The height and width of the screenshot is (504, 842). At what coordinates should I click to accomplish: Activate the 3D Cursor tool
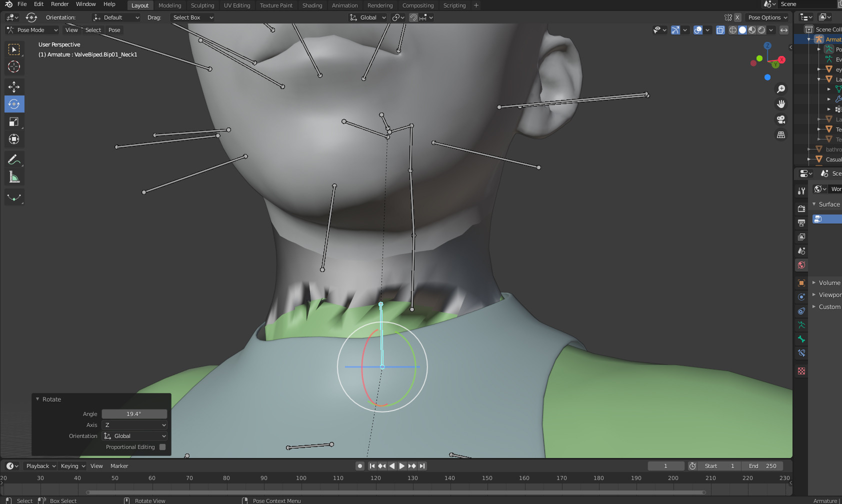click(14, 66)
